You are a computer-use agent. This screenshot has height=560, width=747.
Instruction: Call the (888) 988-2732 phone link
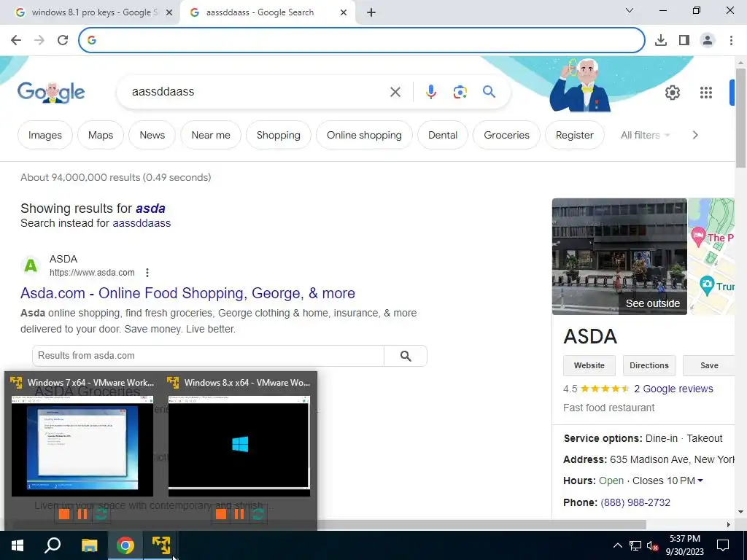coord(635,503)
